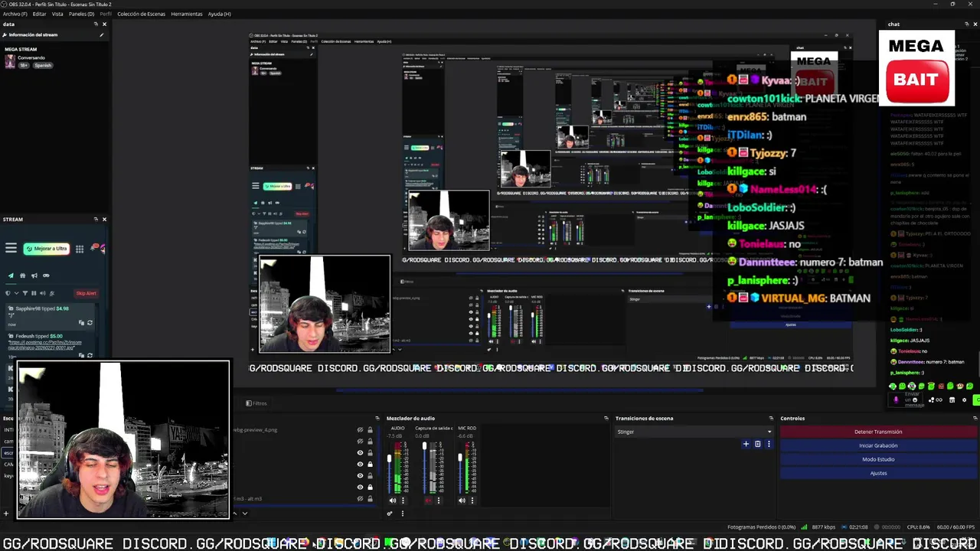This screenshot has height=551, width=980.
Task: Select the paper plane activity feed tab
Action: (11, 275)
